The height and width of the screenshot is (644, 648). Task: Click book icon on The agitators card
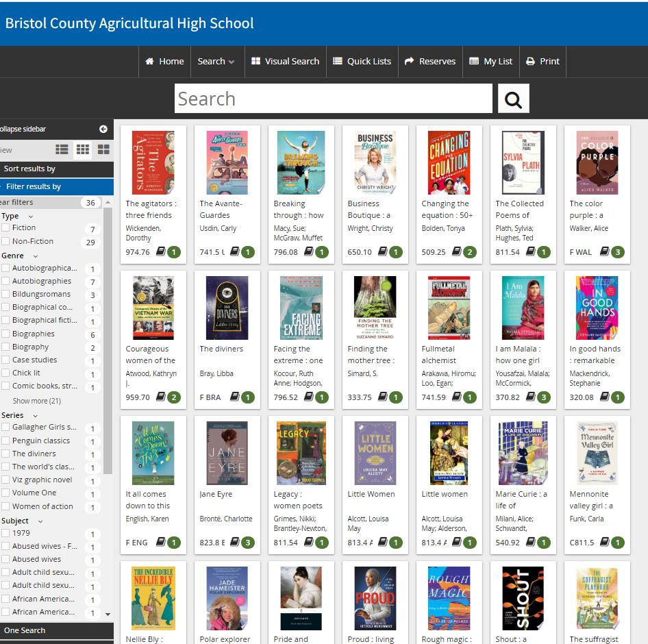point(161,251)
